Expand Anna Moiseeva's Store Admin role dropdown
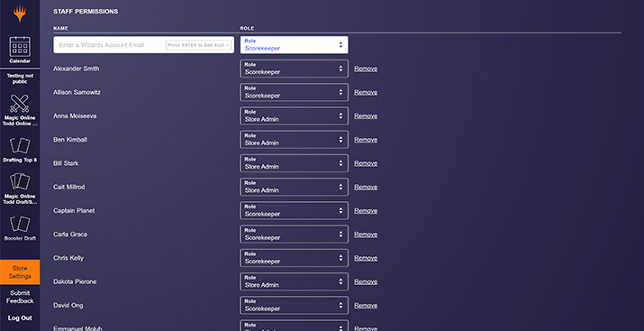 pos(294,116)
